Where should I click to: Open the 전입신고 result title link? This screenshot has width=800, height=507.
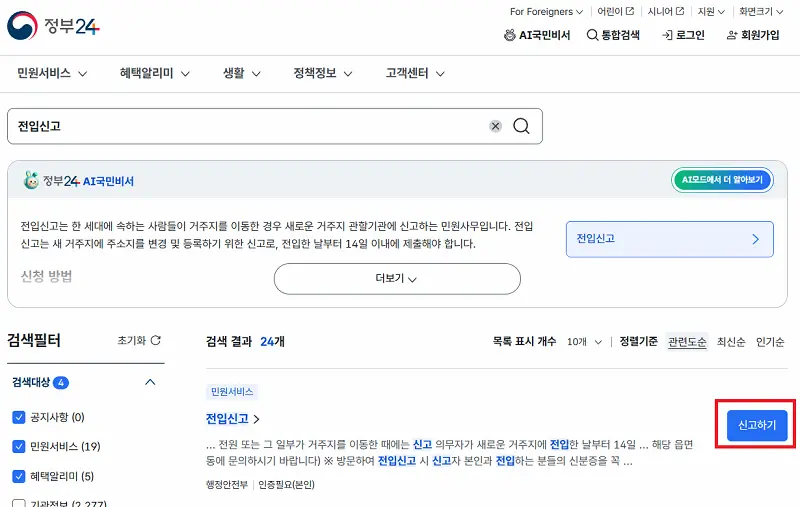click(x=233, y=419)
